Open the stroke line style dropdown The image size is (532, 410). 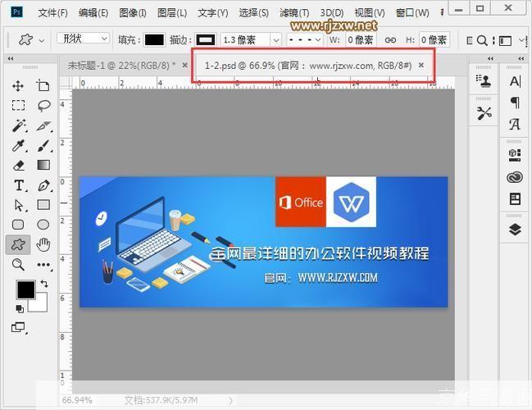click(x=304, y=39)
